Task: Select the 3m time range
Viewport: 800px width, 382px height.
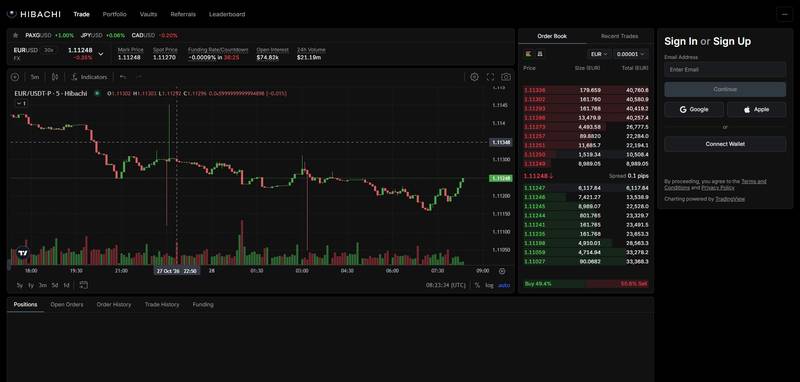Action: [x=42, y=285]
